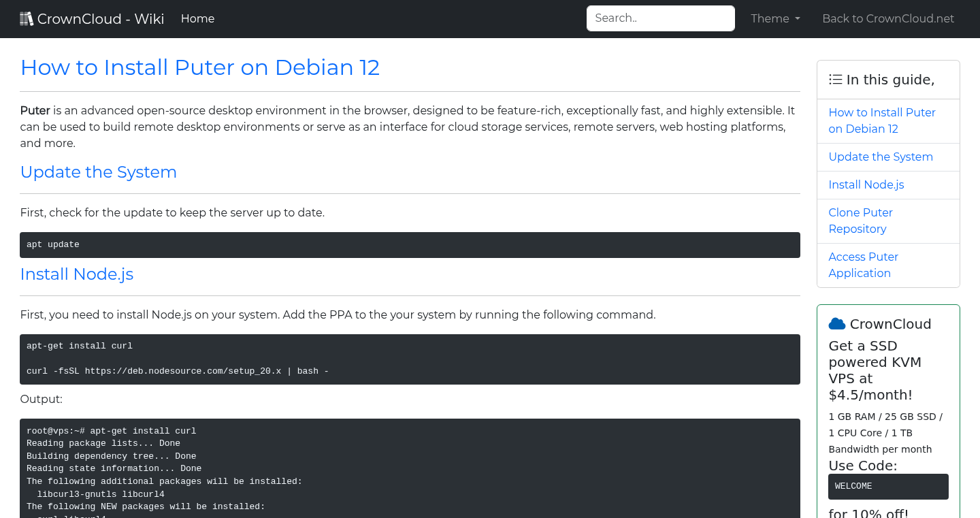Open the Theme dropdown menu
980x518 pixels.
tap(774, 18)
